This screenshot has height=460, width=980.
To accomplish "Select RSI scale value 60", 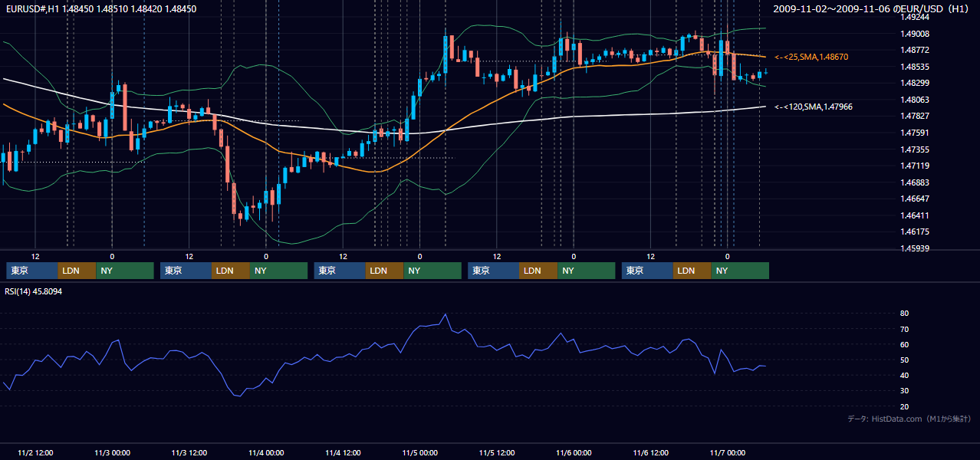I will point(904,344).
